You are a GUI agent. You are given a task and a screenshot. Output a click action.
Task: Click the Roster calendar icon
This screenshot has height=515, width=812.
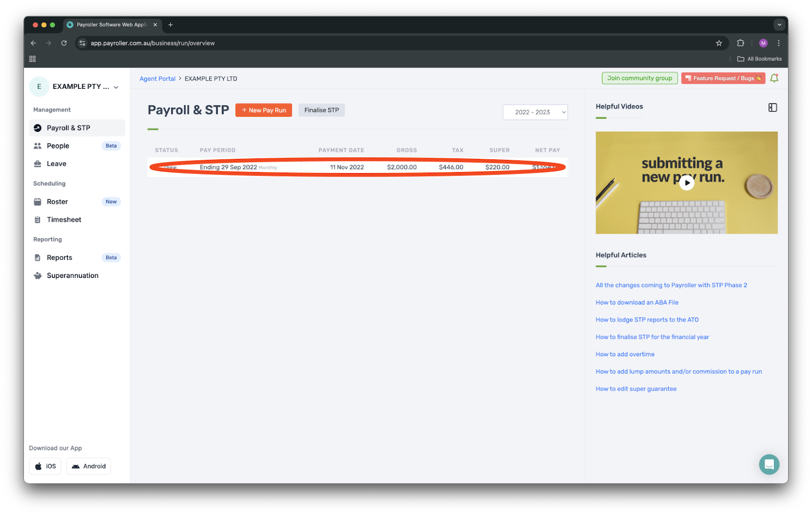tap(38, 201)
